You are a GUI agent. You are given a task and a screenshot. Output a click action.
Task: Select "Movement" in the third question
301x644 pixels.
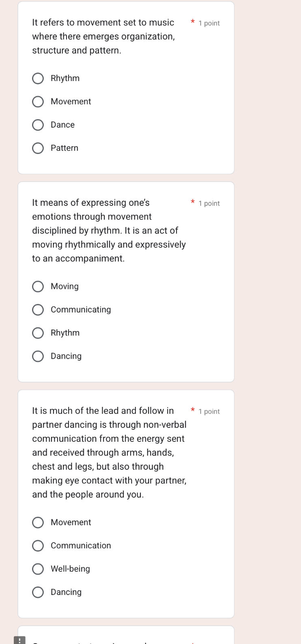(x=38, y=522)
